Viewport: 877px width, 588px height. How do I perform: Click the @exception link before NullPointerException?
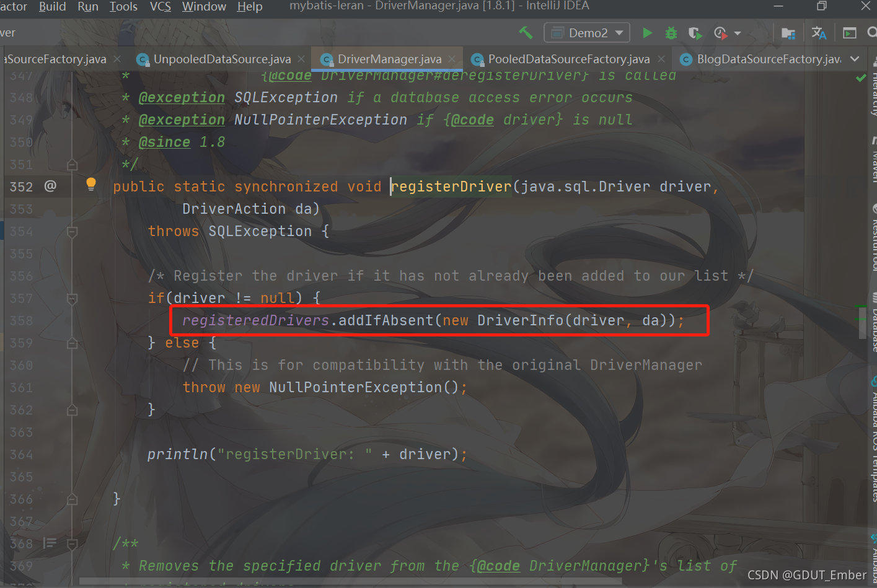(x=182, y=120)
